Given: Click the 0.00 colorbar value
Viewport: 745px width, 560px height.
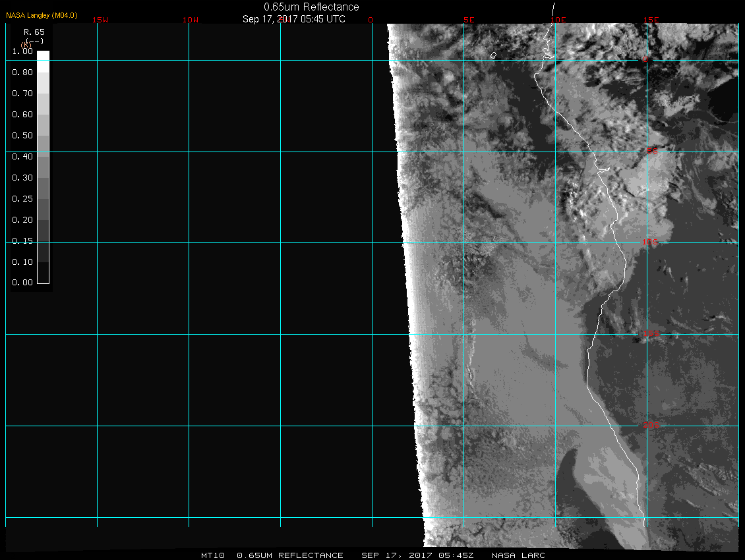Looking at the screenshot, I should (22, 283).
